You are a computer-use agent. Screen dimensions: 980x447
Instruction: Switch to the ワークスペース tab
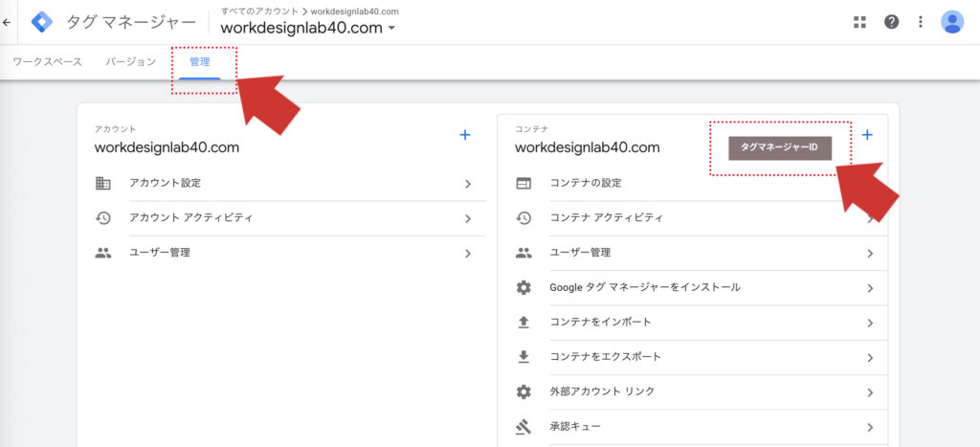pos(48,62)
